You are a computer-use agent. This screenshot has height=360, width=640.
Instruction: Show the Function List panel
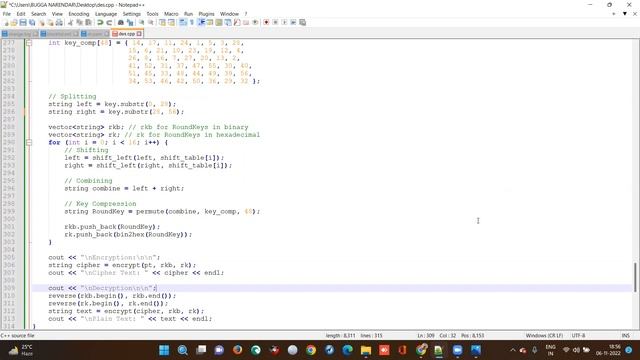click(237, 22)
